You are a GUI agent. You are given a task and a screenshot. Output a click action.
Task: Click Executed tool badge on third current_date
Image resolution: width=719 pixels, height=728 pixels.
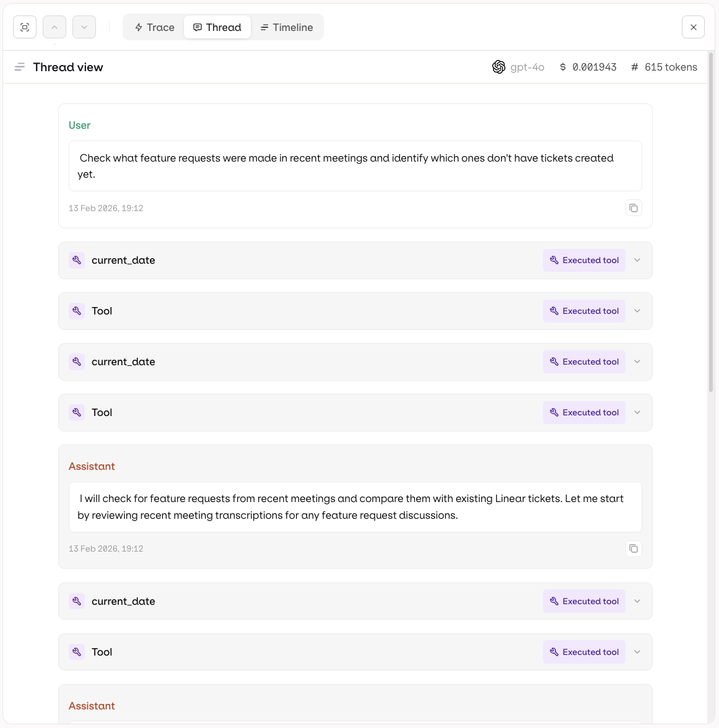584,601
